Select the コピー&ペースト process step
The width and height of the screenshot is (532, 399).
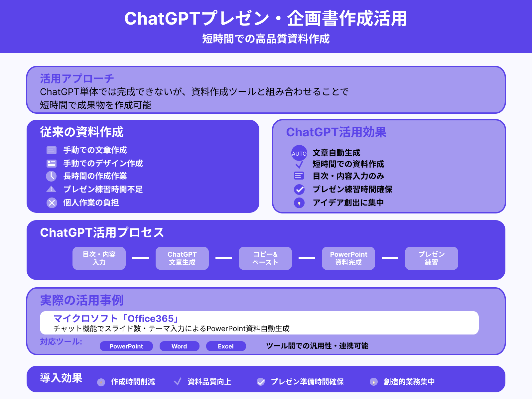(x=265, y=258)
